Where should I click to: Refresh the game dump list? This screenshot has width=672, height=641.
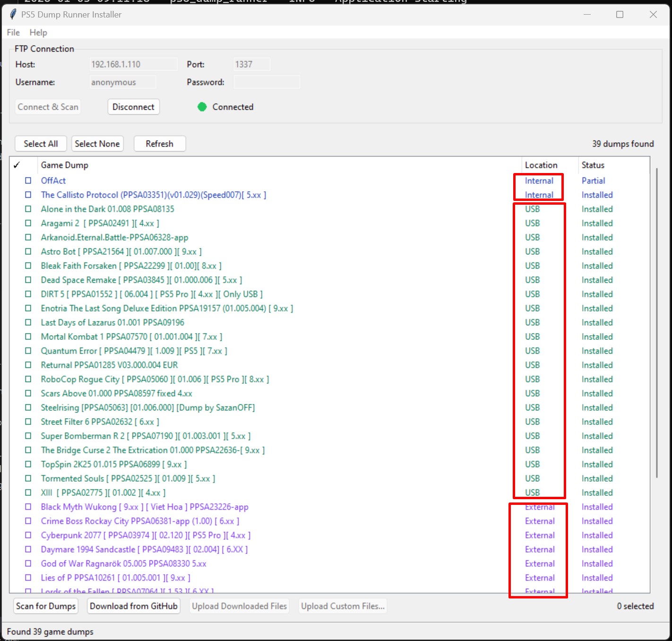pos(159,144)
